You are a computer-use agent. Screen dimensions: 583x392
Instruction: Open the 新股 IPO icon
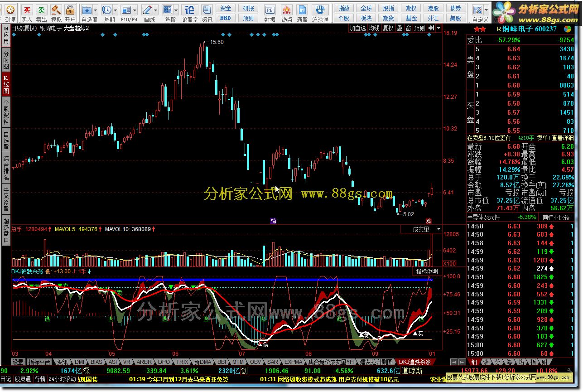pos(303,10)
